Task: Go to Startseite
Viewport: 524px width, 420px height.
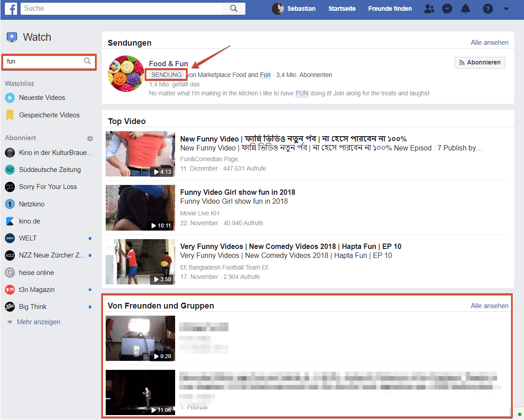Action: (x=342, y=9)
